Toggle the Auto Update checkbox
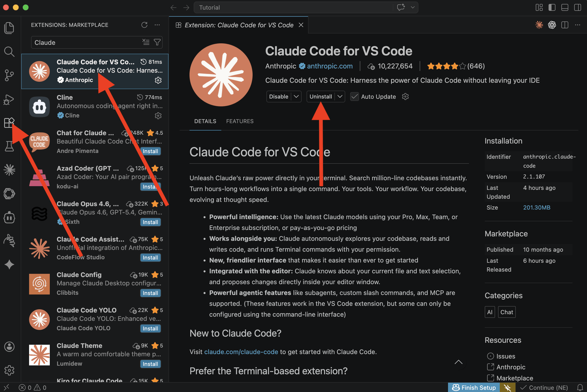 (x=354, y=97)
